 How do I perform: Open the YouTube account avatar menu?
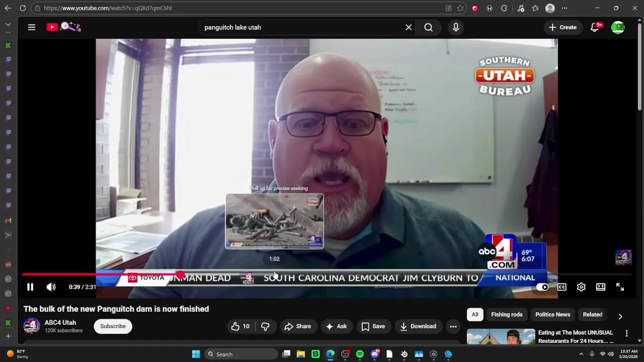pyautogui.click(x=618, y=27)
